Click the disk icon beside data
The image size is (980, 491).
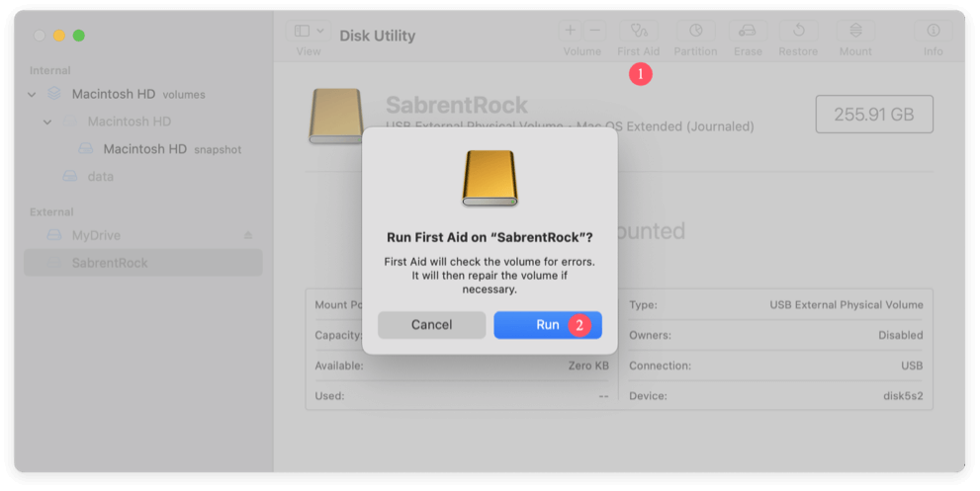click(70, 176)
